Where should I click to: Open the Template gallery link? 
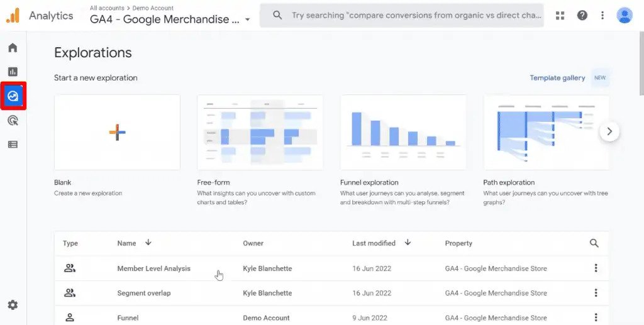click(557, 77)
